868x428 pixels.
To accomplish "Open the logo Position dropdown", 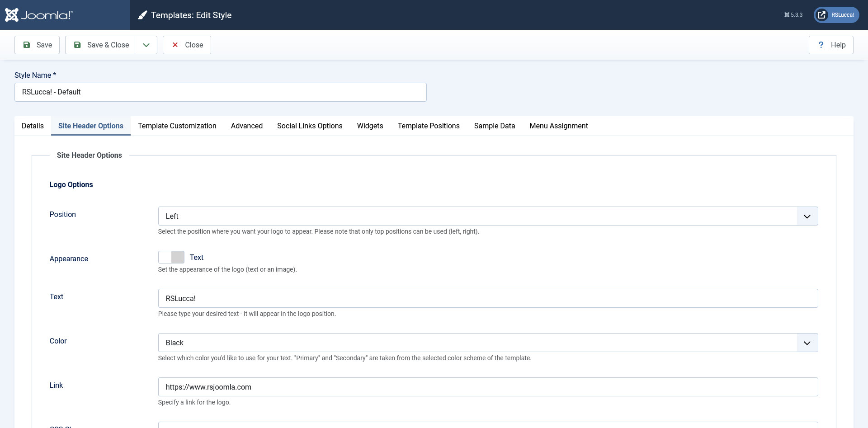I will (x=488, y=216).
